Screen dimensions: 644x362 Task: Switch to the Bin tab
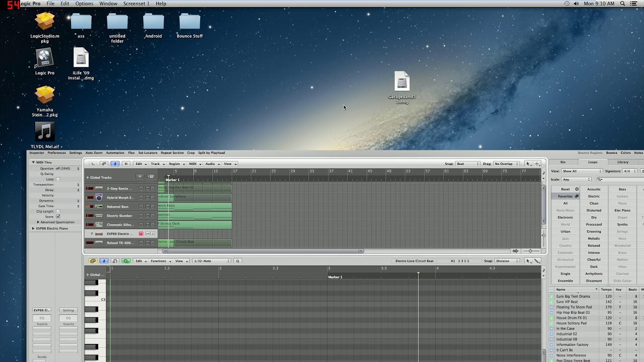coord(563,162)
